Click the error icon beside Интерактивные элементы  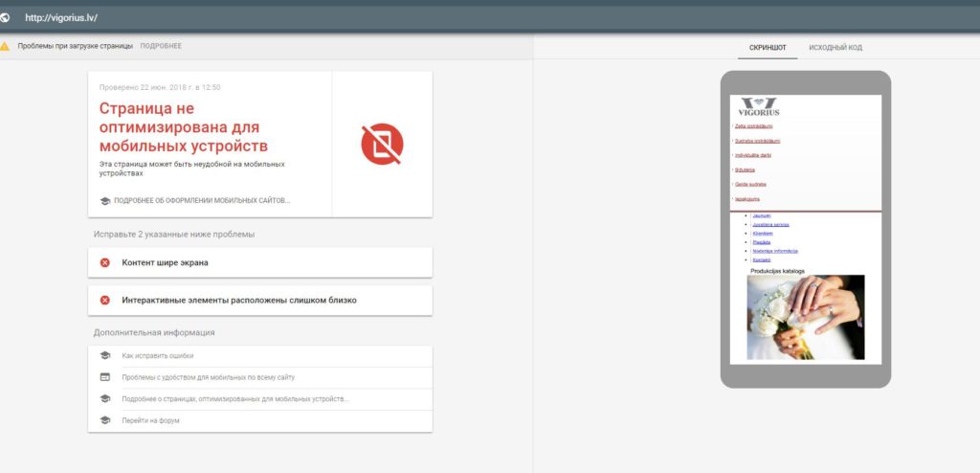point(105,300)
